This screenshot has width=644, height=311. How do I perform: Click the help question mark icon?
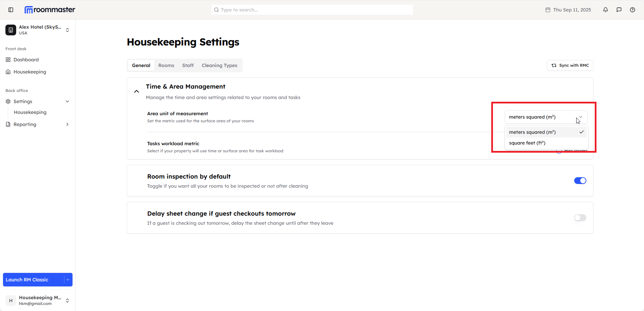633,10
